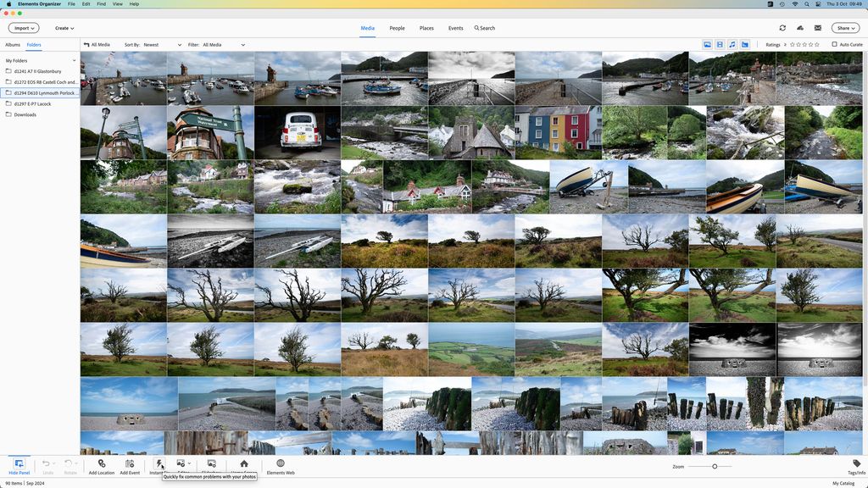Open the Find menu
Image resolution: width=868 pixels, height=488 pixels.
101,3
